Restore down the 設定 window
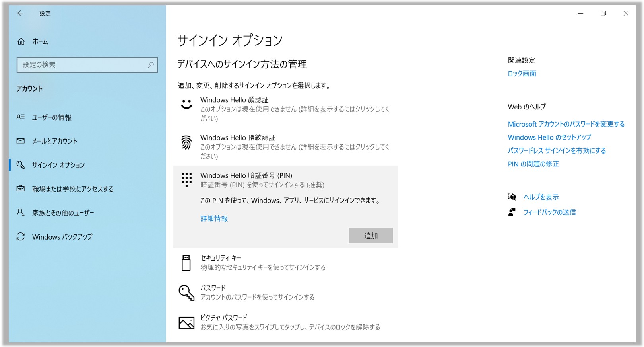Screen dimensions: 644x347 pos(603,13)
